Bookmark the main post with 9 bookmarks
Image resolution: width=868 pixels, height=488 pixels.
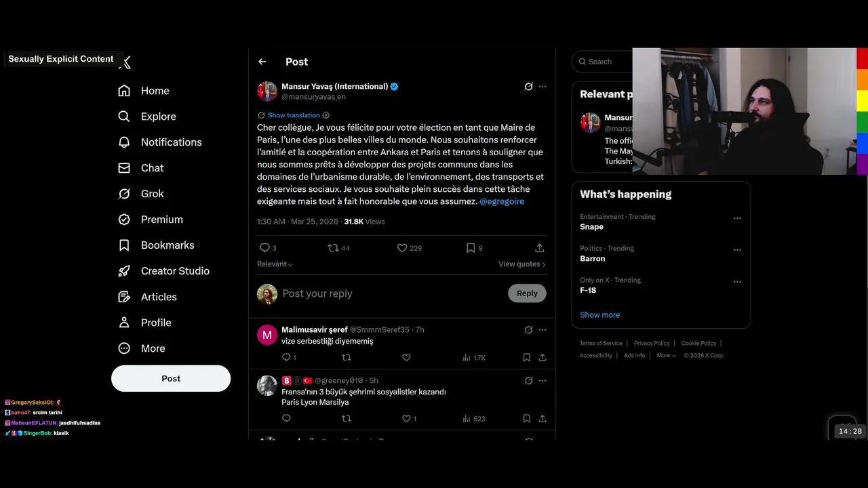(x=474, y=248)
